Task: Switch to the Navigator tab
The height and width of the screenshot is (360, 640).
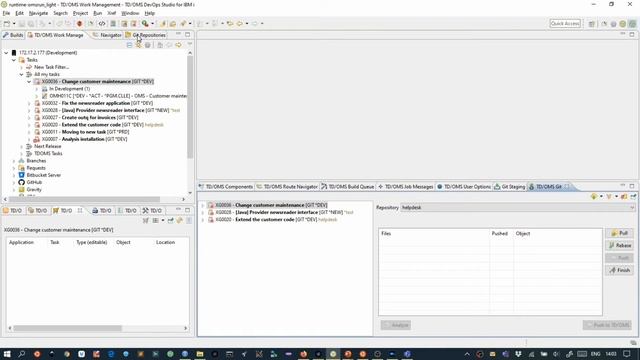Action: pyautogui.click(x=107, y=35)
